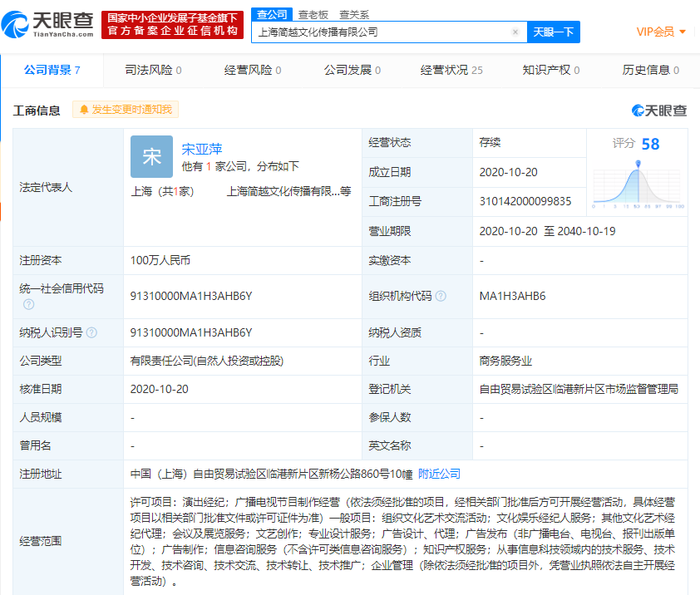Open the 历史信息 tab
Viewport: 700px width, 595px height.
(650, 70)
